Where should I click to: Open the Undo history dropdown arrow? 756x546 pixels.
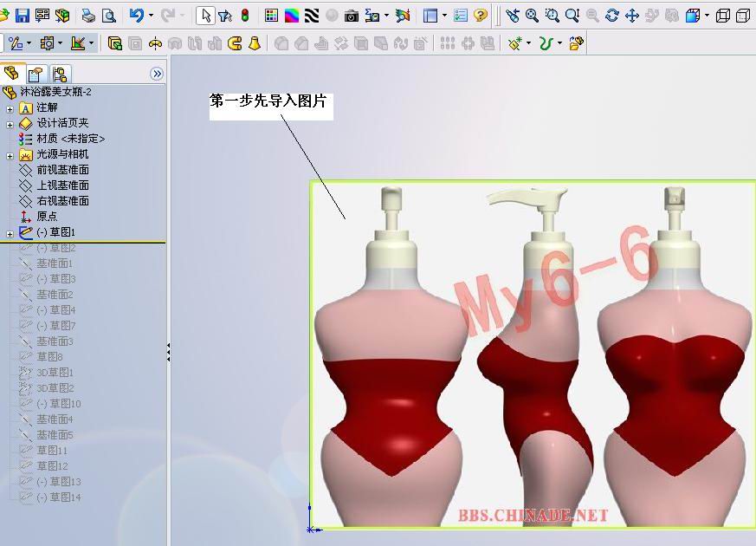[x=151, y=16]
